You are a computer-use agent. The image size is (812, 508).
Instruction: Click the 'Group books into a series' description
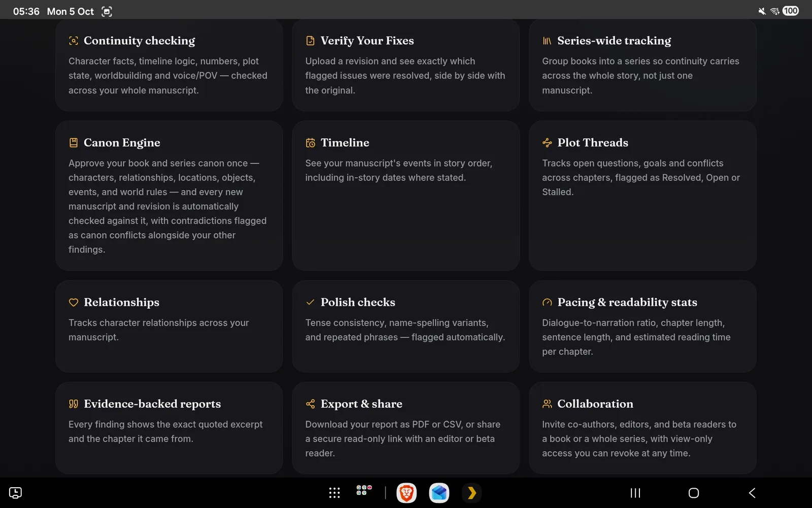click(x=640, y=76)
